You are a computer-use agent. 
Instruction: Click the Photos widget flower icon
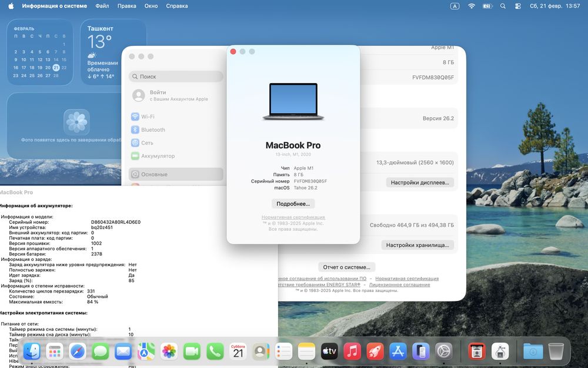click(76, 122)
